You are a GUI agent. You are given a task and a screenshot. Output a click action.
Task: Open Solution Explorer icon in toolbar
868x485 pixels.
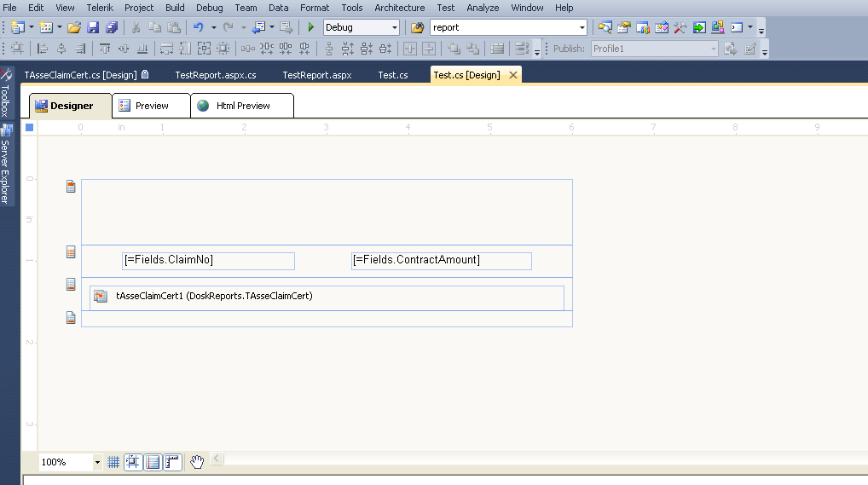click(605, 27)
